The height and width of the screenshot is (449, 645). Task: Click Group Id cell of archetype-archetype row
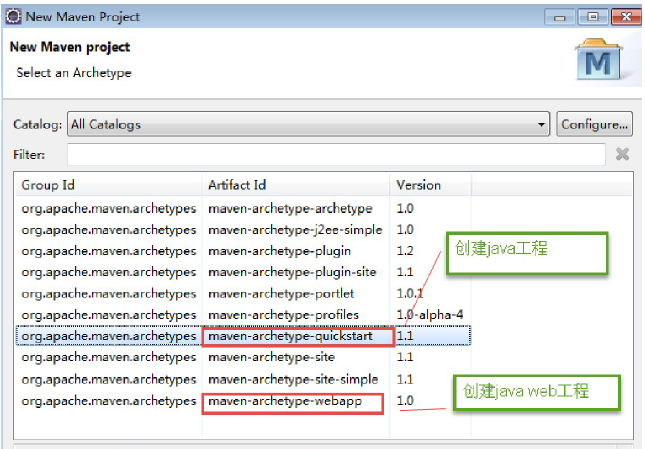coord(109,208)
